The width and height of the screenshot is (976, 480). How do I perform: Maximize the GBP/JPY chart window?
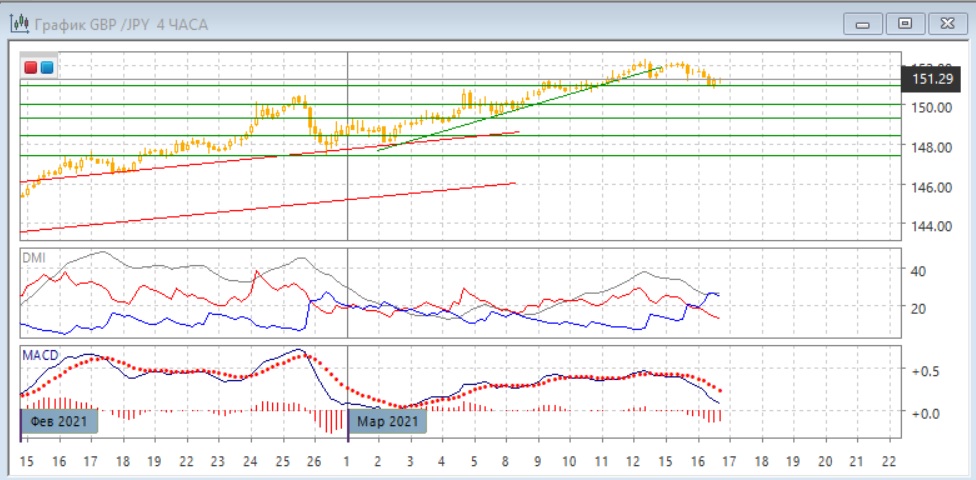pos(905,23)
